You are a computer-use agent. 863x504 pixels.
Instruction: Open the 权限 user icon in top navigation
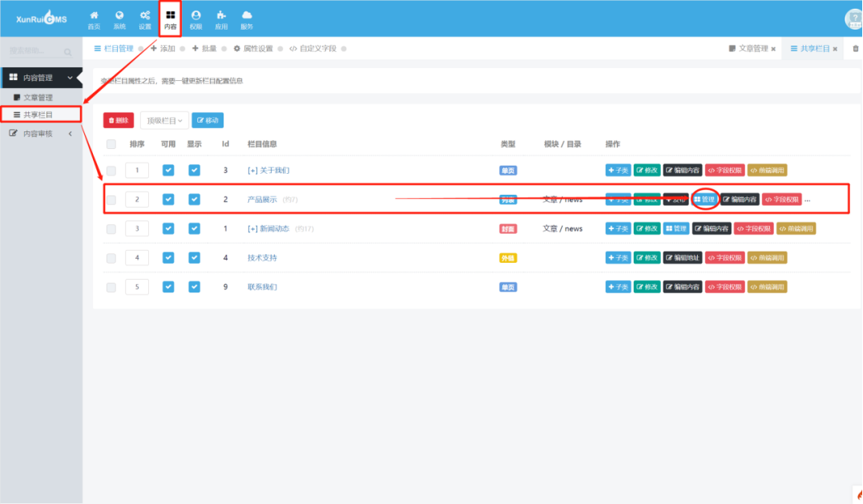(196, 19)
